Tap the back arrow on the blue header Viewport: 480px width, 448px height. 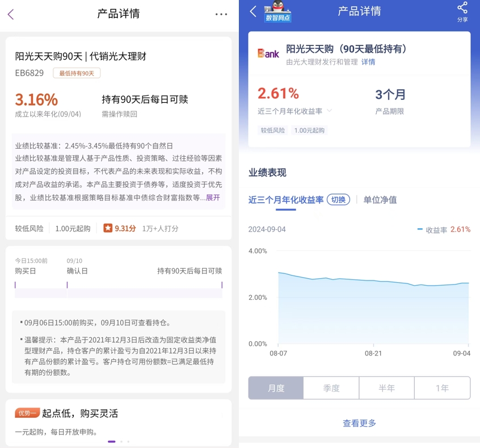coord(253,11)
